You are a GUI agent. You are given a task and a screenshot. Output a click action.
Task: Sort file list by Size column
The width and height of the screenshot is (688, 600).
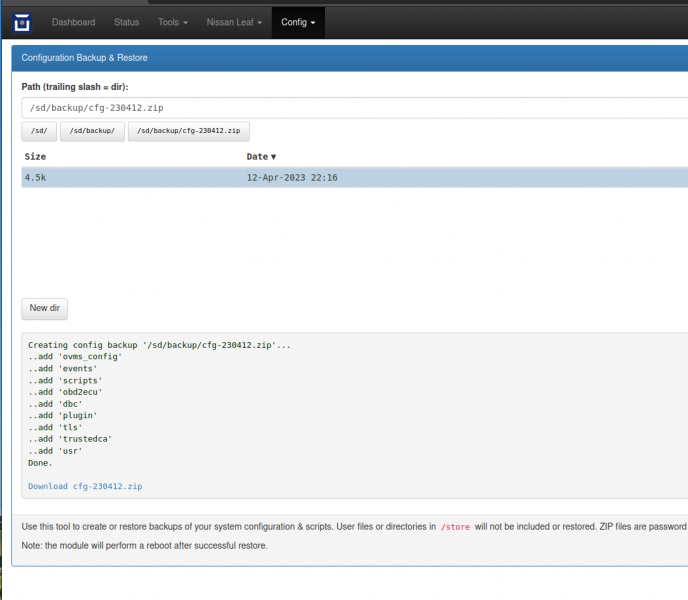[35, 157]
